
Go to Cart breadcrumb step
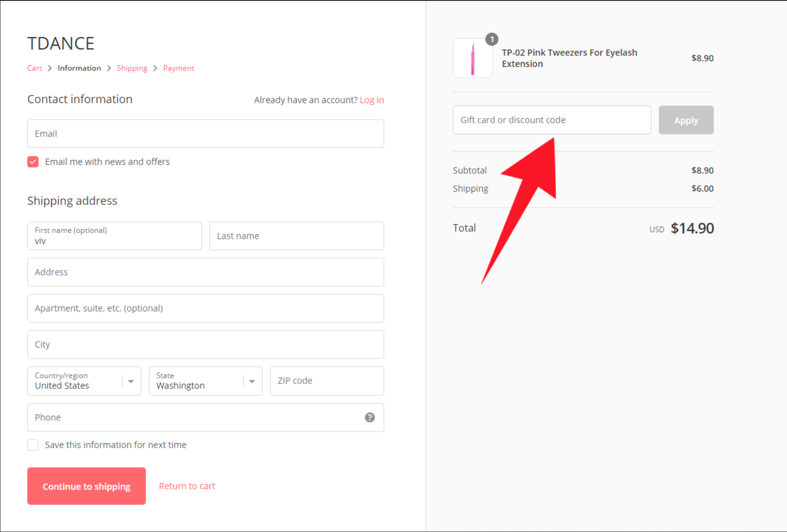click(34, 68)
